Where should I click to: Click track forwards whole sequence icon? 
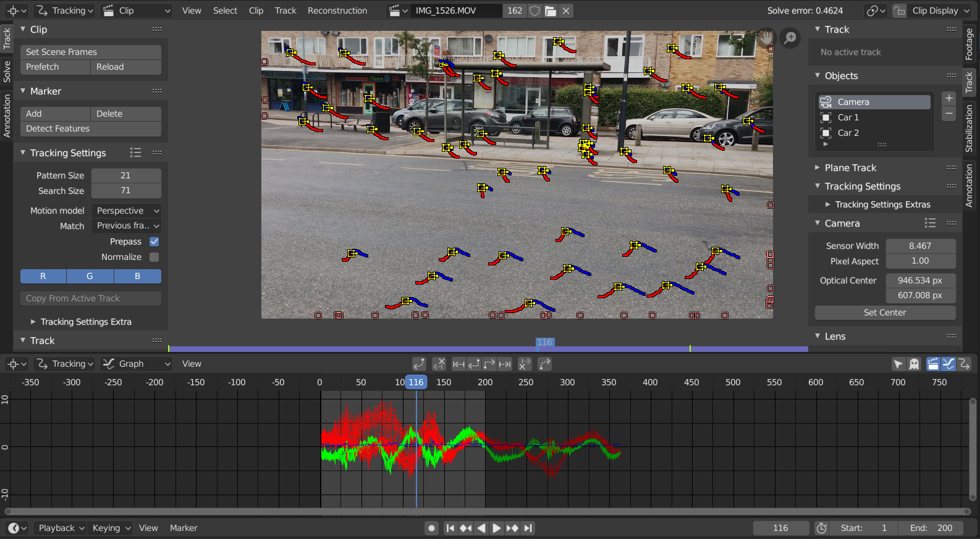click(505, 364)
